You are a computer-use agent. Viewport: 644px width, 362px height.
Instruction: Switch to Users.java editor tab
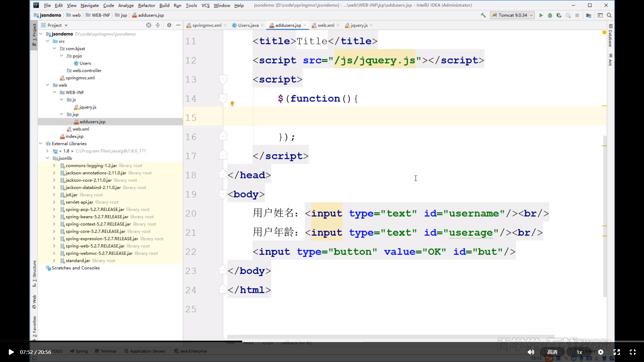248,25
